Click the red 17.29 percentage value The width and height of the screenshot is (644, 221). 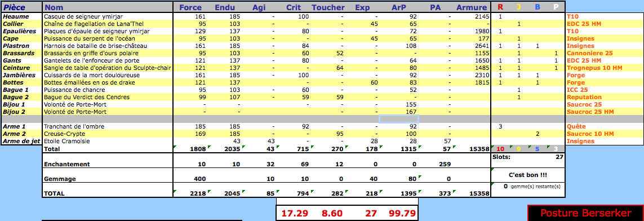coord(295,213)
